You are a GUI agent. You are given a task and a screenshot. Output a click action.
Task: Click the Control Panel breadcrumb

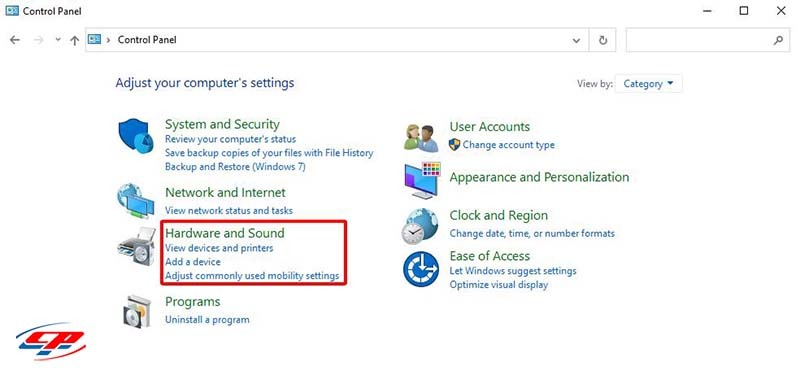coord(147,40)
